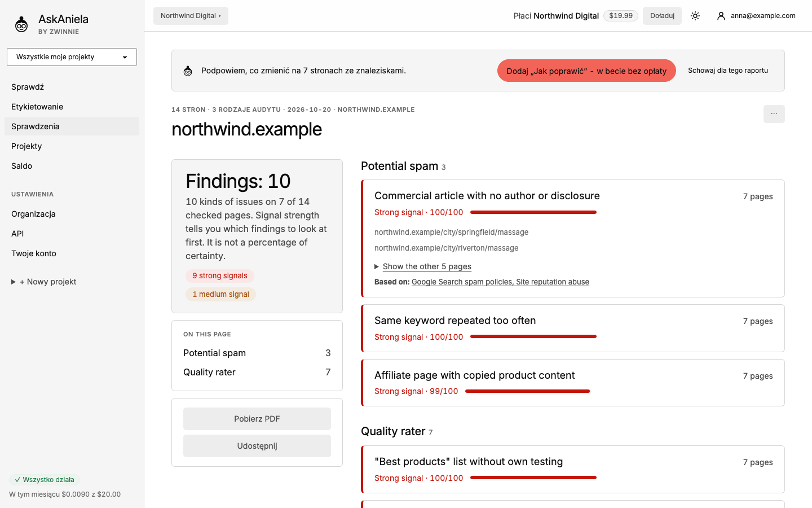Click Pobierz PDF button
This screenshot has width=812, height=508.
pos(257,419)
